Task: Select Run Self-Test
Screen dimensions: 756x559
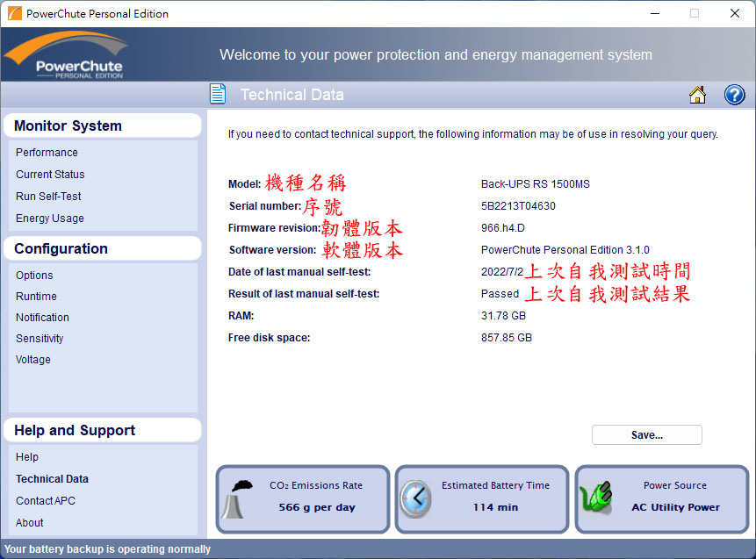Action: click(x=48, y=196)
